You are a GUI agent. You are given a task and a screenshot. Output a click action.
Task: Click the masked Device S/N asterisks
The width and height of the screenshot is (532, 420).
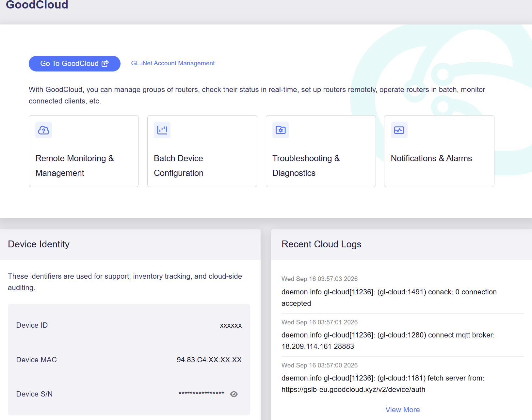[x=201, y=394]
